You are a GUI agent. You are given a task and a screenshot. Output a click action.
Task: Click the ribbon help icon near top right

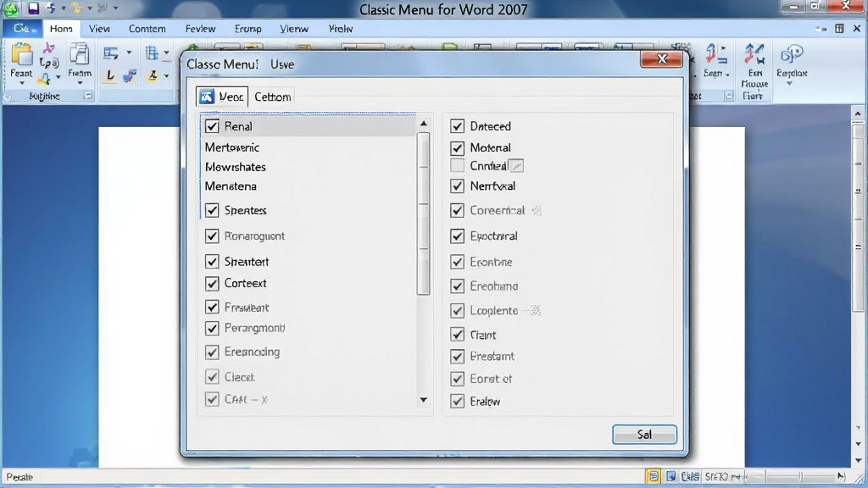click(839, 28)
